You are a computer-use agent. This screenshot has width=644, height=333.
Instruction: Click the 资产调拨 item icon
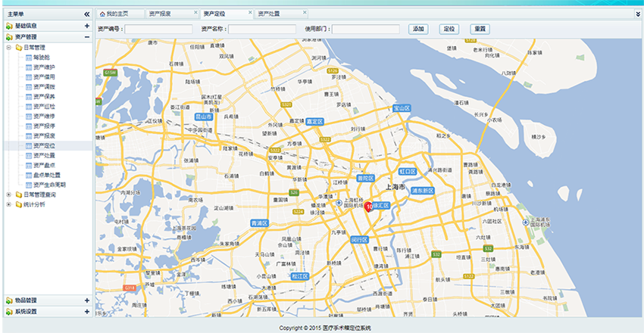[28, 87]
